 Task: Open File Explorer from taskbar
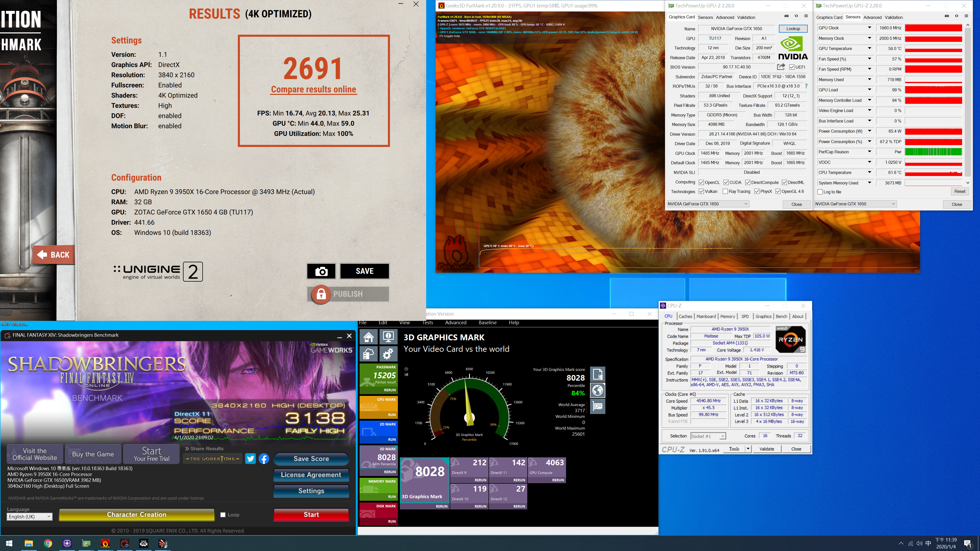pos(29,543)
